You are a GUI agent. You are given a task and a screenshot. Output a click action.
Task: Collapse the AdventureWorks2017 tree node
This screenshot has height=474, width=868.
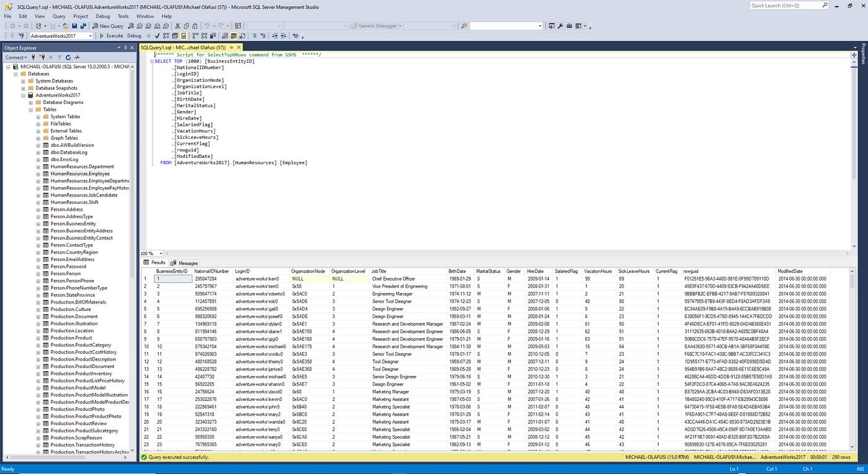click(23, 95)
